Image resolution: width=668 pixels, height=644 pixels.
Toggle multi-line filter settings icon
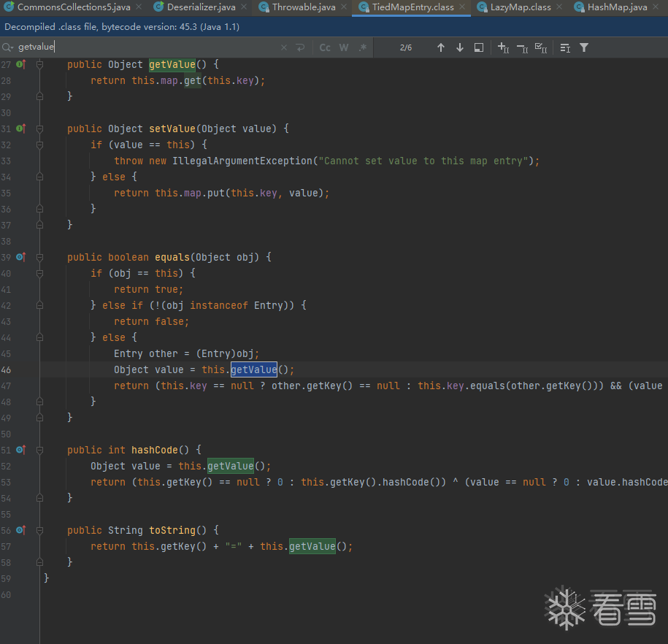565,47
